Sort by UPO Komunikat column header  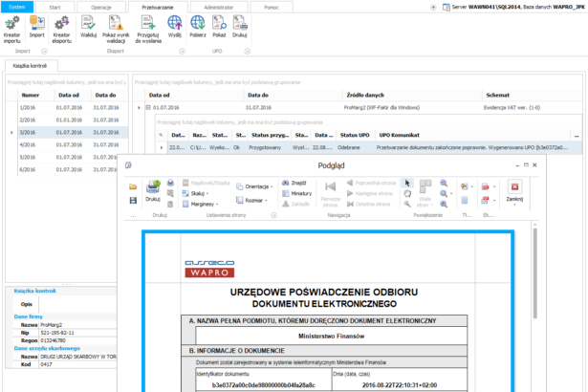tap(473, 135)
